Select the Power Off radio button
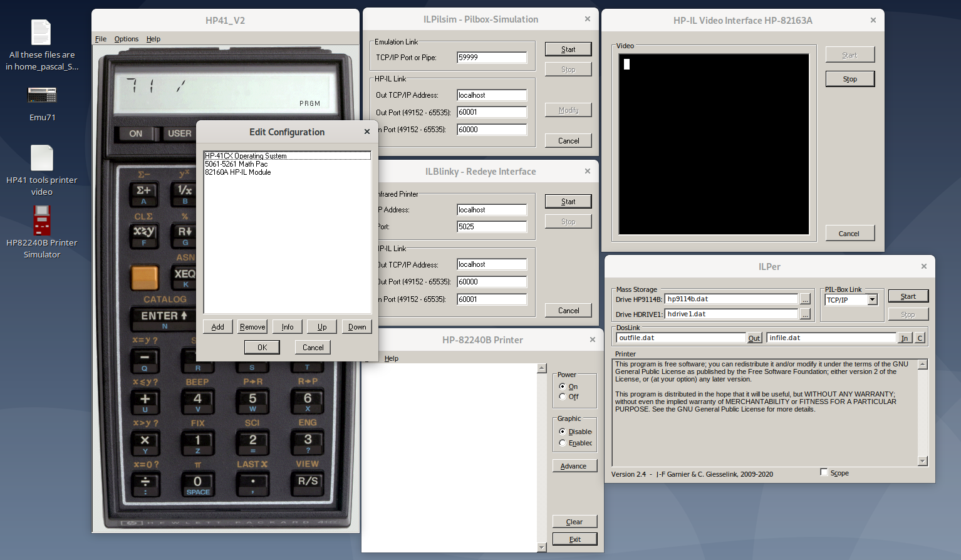This screenshot has width=961, height=560. coord(563,397)
